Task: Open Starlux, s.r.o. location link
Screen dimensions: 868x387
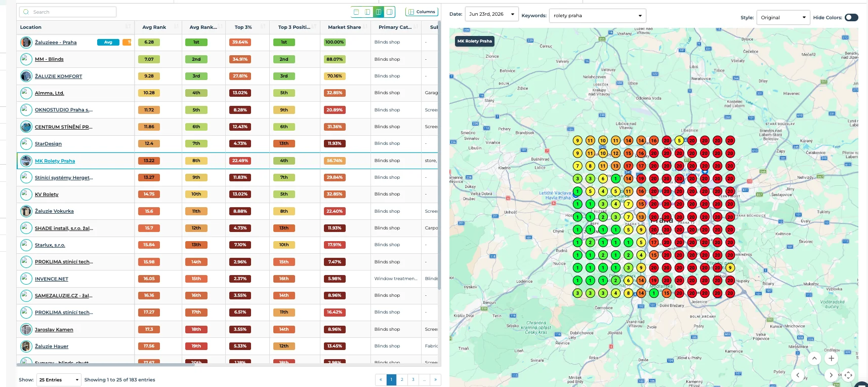Action: (50, 245)
